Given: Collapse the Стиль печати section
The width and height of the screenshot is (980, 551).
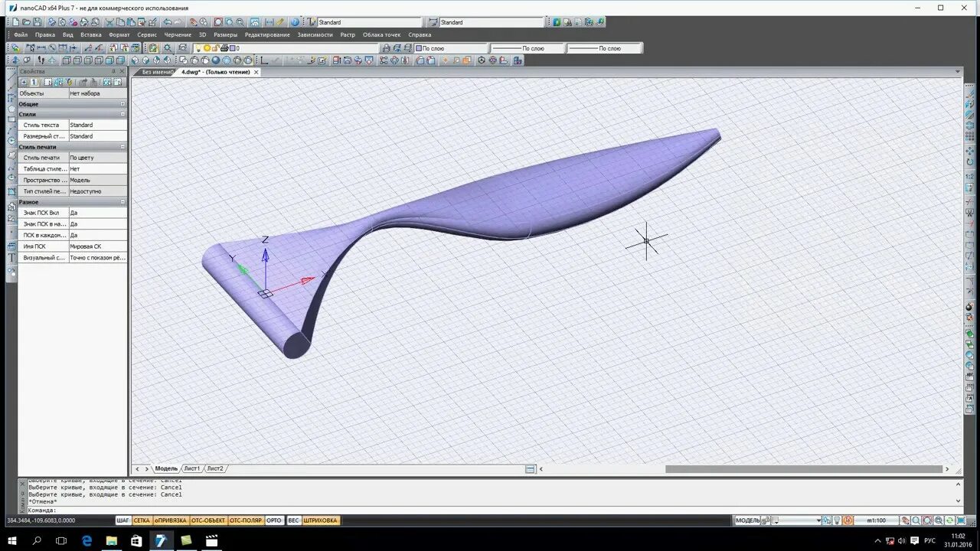Looking at the screenshot, I should pyautogui.click(x=122, y=147).
